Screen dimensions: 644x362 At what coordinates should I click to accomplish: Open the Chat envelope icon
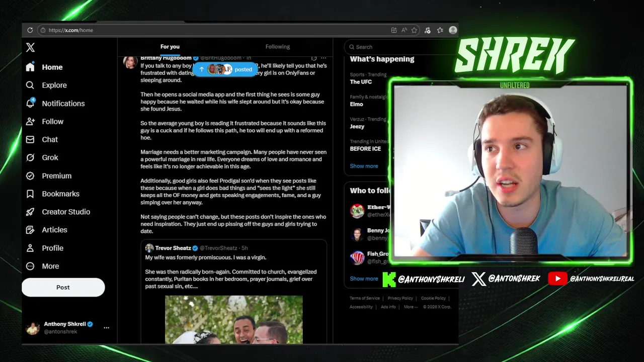pos(30,139)
